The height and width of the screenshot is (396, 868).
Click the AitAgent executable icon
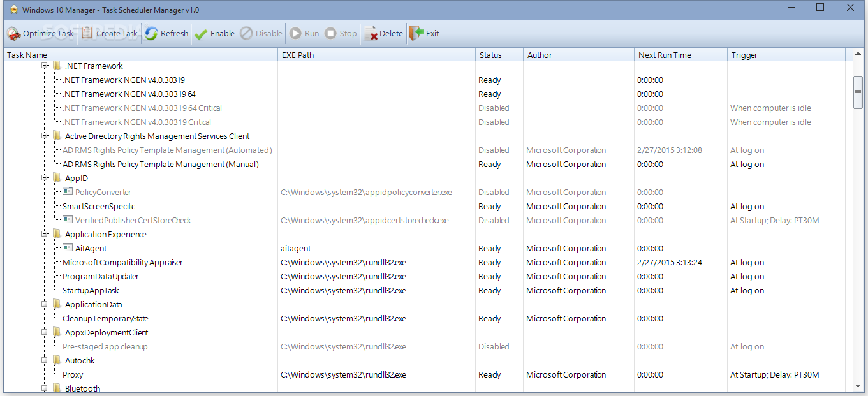(68, 248)
